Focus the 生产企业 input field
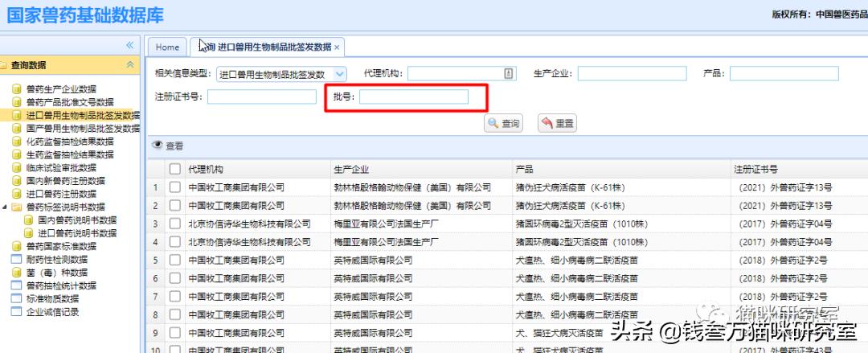Image resolution: width=868 pixels, height=353 pixels. (633, 73)
